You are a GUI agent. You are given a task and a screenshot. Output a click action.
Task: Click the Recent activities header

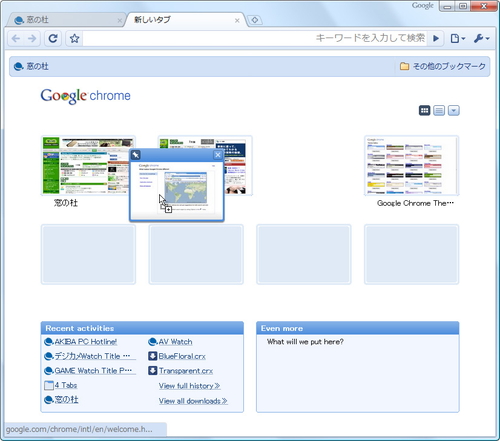[x=142, y=328]
